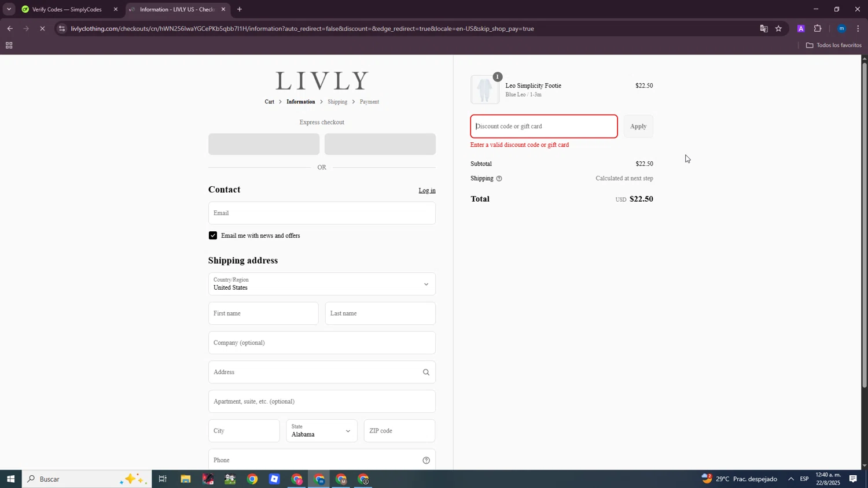
Task: Focus the Address field
Action: point(322,372)
